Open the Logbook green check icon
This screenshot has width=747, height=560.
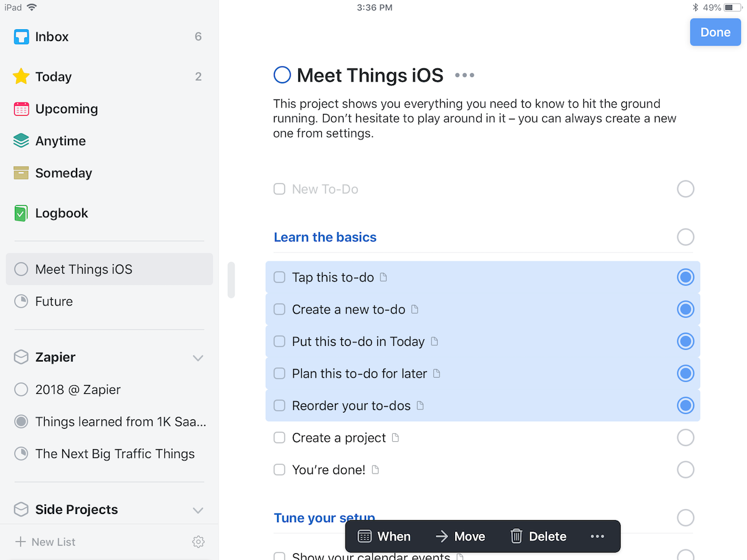tap(21, 213)
